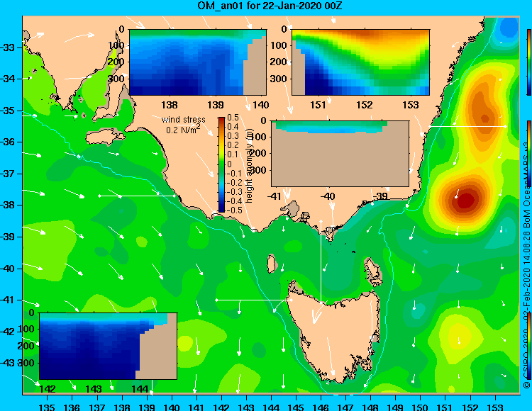Click the main map longitude label 135
The width and height of the screenshot is (532, 411).
(x=47, y=407)
